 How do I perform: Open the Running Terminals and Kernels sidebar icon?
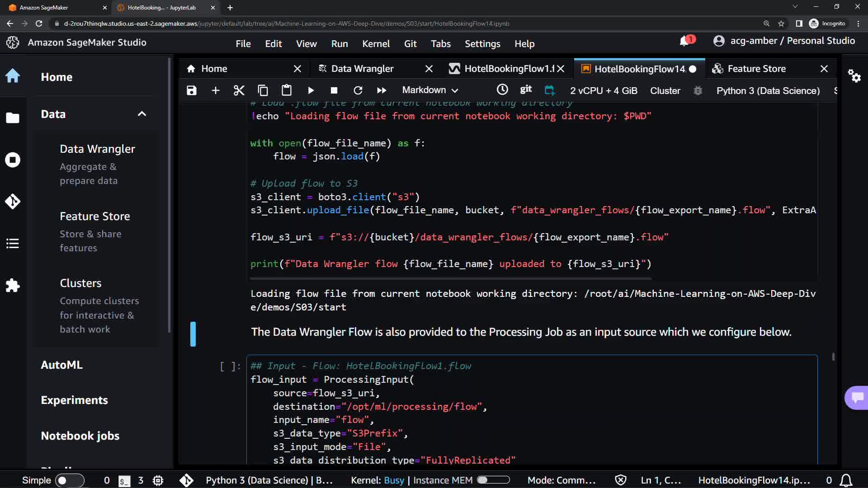click(13, 160)
